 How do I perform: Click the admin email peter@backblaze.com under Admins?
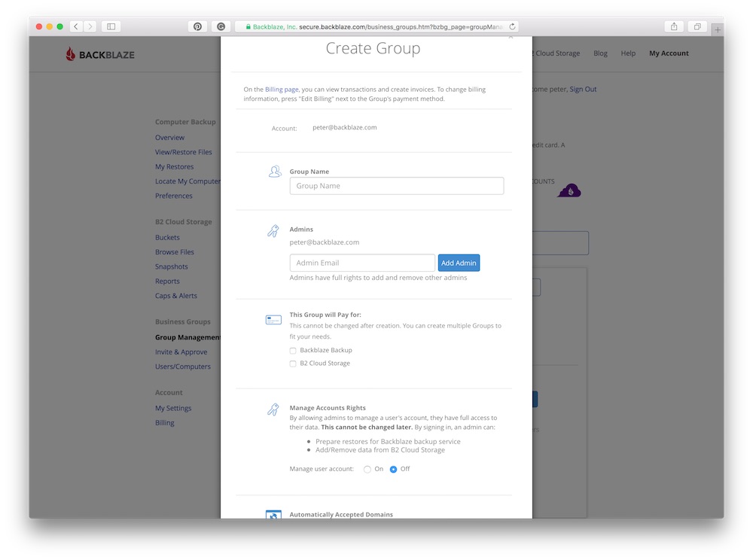pyautogui.click(x=324, y=242)
